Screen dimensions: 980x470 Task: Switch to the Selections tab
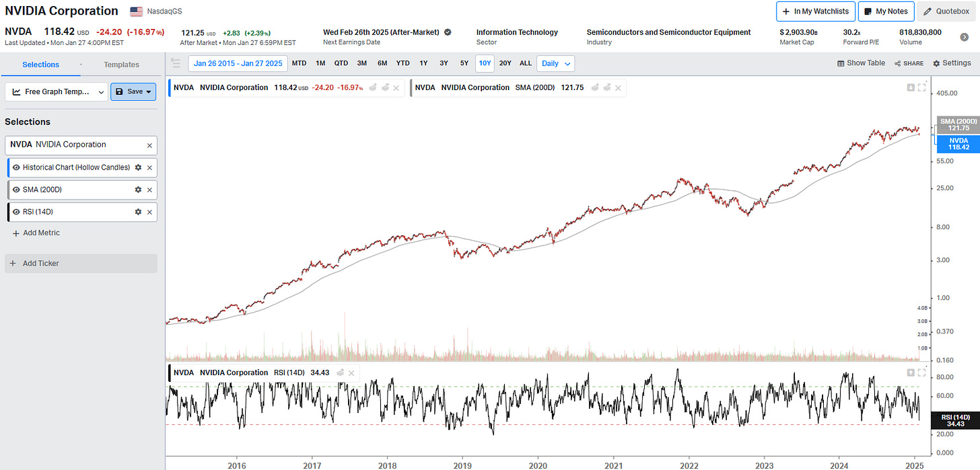40,65
